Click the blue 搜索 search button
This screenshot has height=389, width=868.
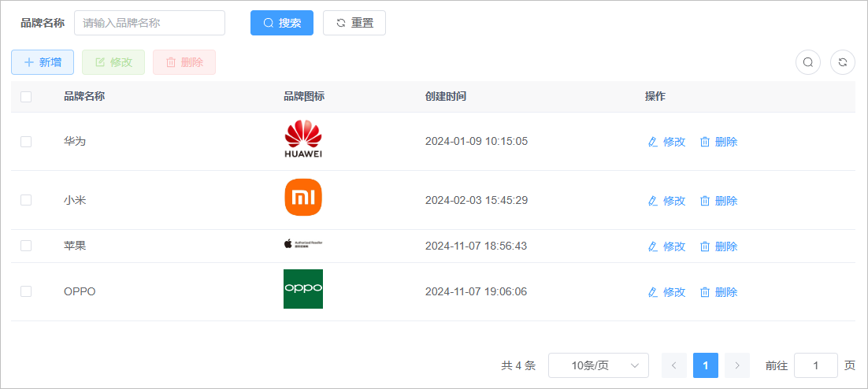click(282, 23)
